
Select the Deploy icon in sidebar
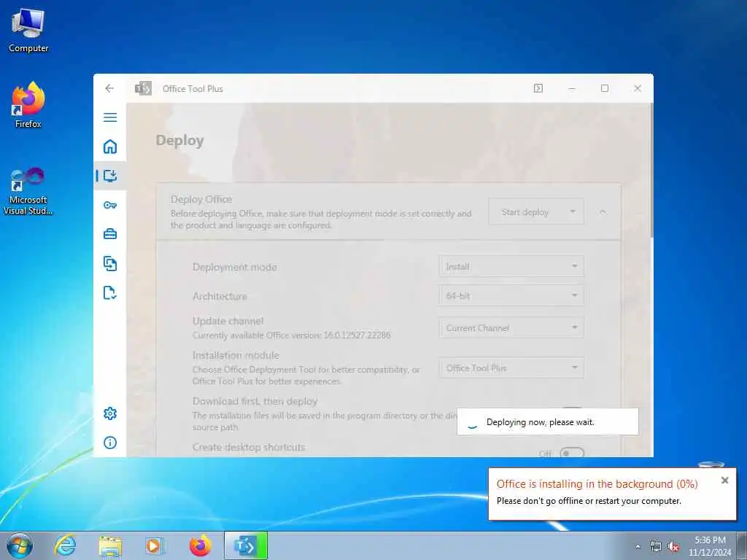(110, 176)
